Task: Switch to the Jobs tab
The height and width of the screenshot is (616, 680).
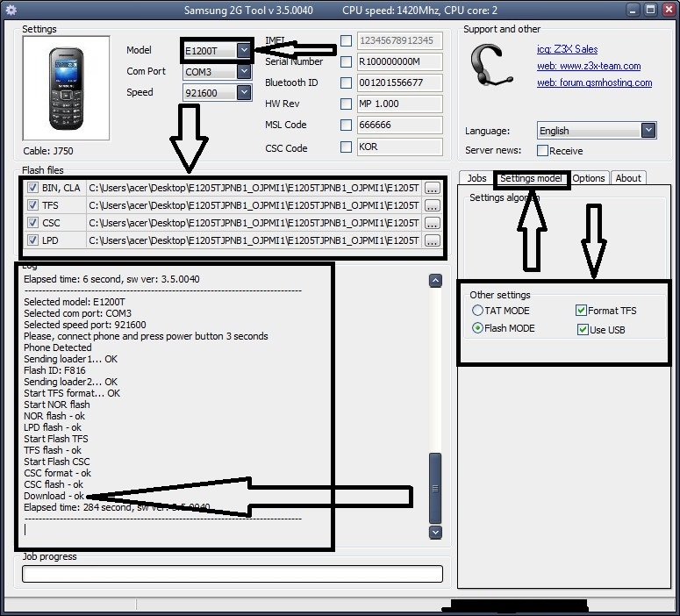Action: [476, 178]
